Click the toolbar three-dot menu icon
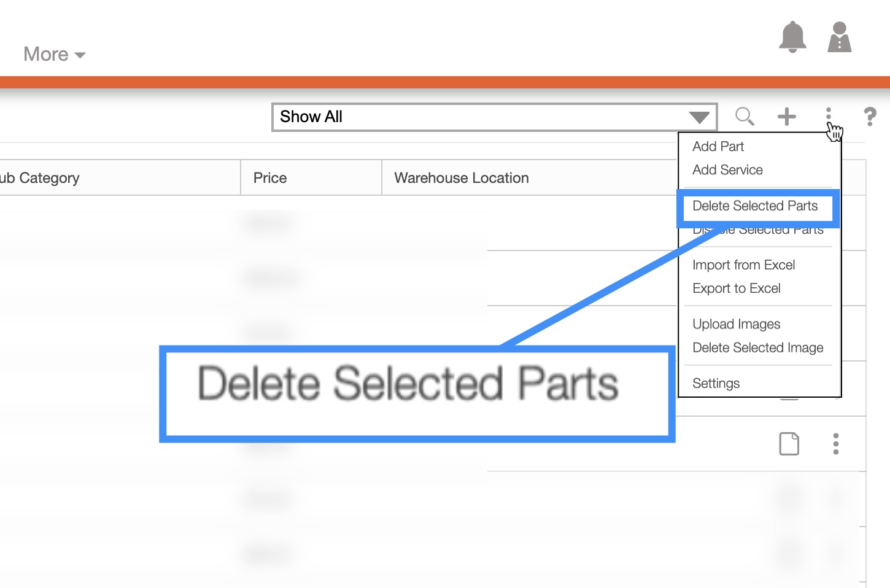The height and width of the screenshot is (588, 890). [x=828, y=114]
